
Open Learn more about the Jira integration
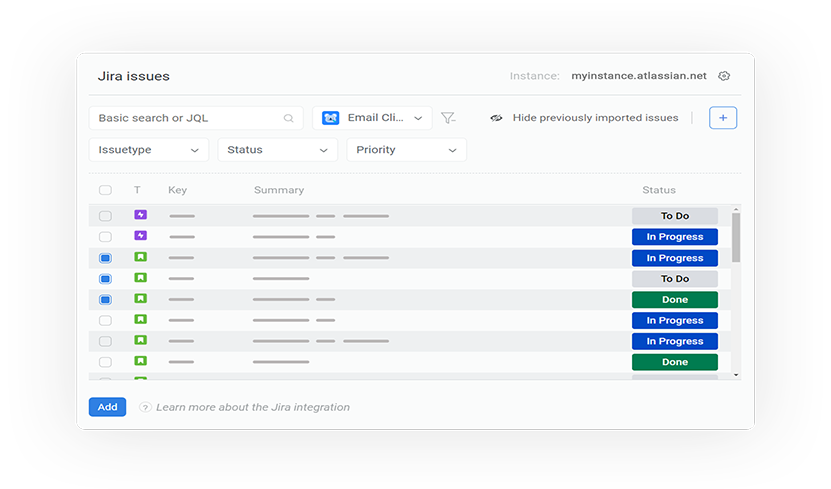click(x=253, y=407)
